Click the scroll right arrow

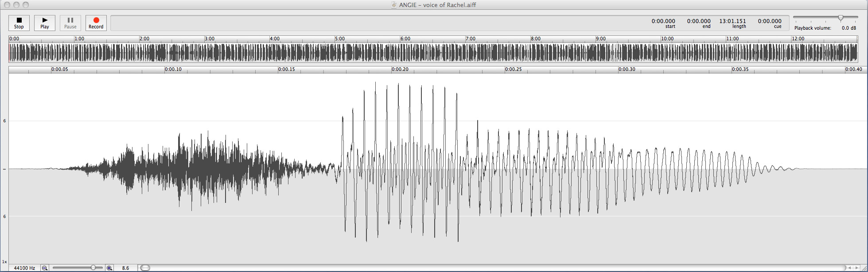[856, 268]
